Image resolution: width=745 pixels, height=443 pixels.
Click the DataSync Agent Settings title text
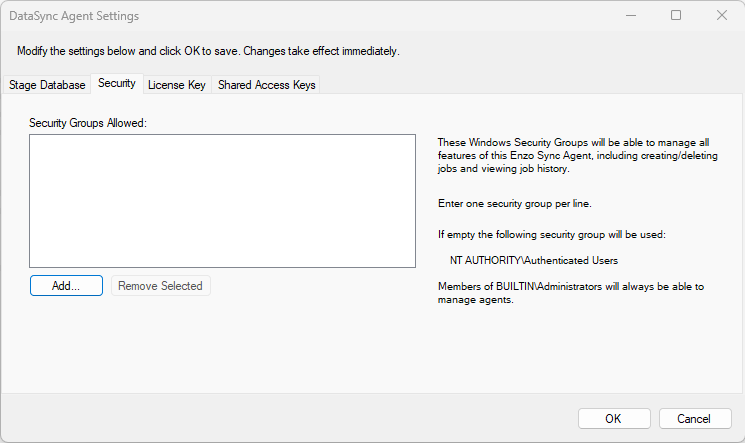click(74, 16)
